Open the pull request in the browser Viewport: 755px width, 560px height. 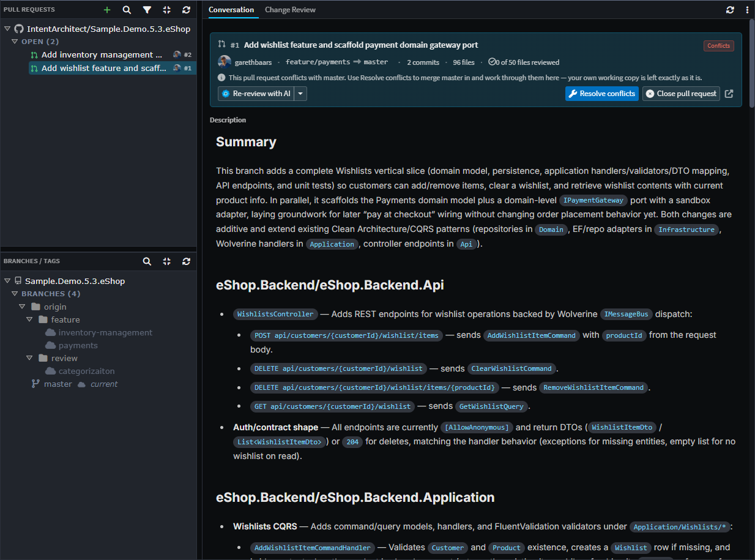pos(729,94)
